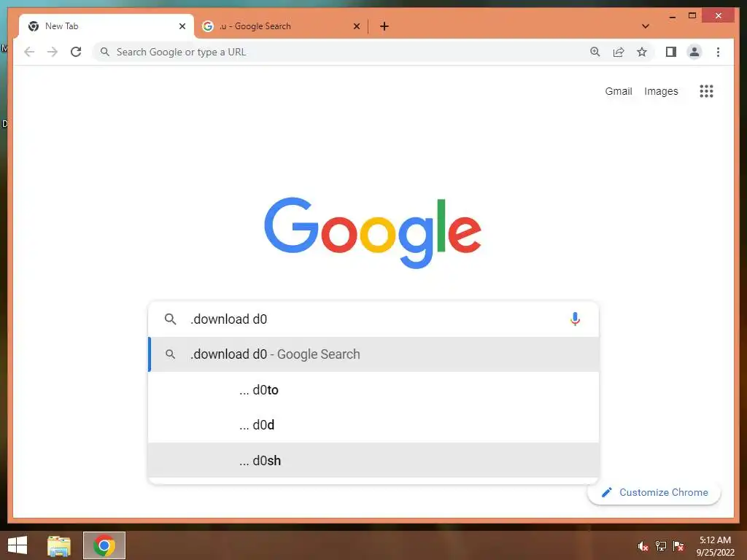The width and height of the screenshot is (747, 560).
Task: Bookmark this tab with the star icon
Action: coord(642,52)
